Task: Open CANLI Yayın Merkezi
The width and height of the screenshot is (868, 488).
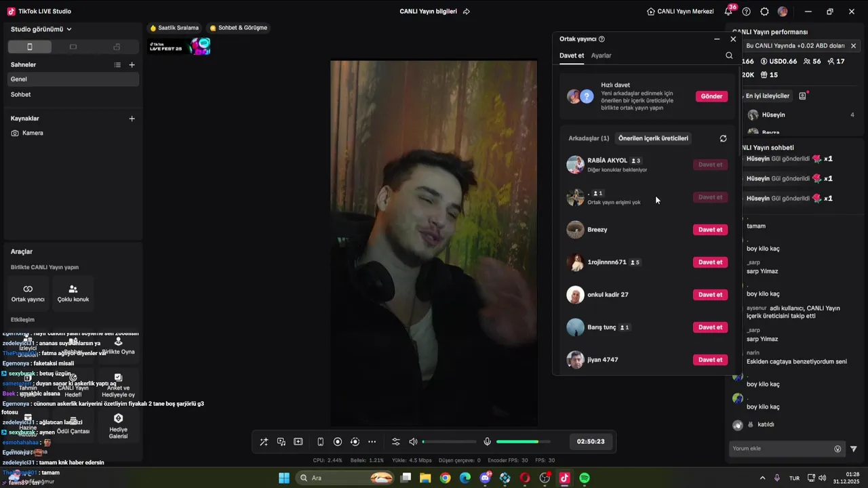Action: point(680,12)
